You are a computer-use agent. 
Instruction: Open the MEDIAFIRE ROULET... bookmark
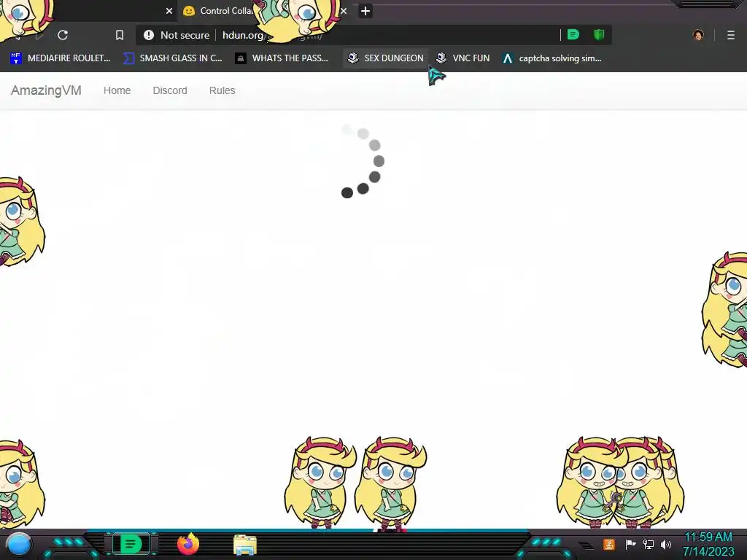pos(61,58)
